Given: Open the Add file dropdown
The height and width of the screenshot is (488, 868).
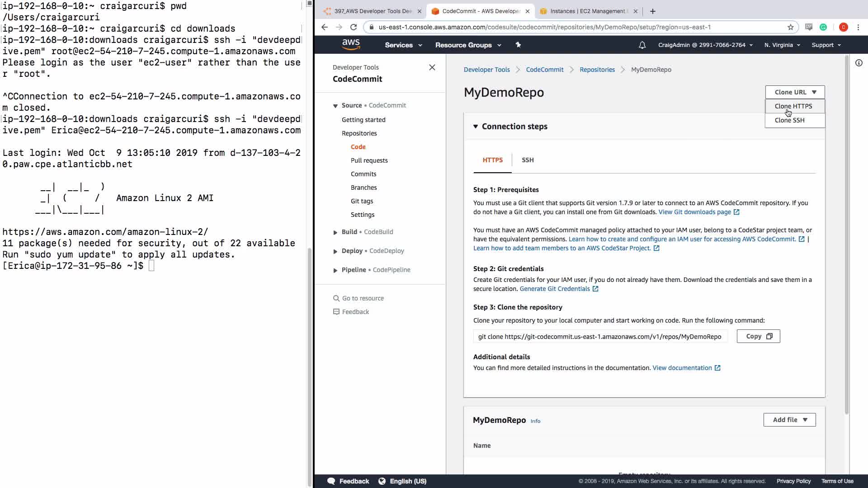Looking at the screenshot, I should click(789, 420).
